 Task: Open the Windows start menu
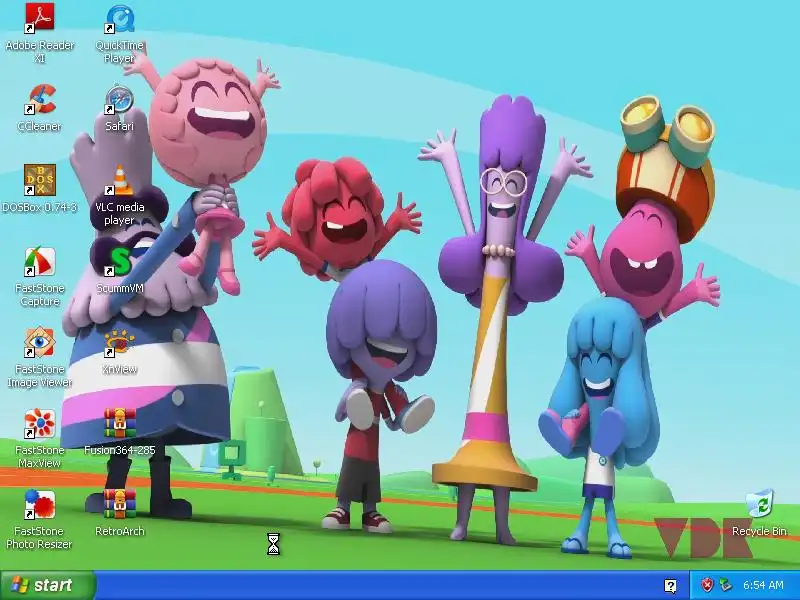(x=47, y=585)
